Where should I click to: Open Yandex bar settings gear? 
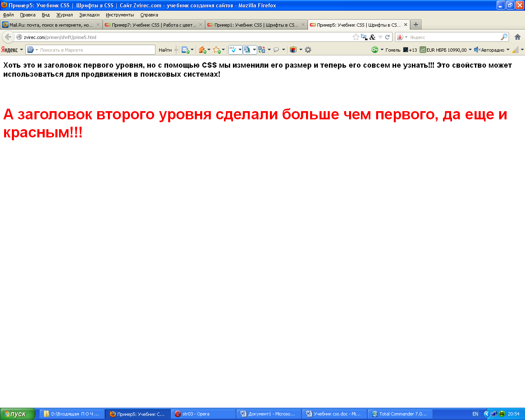click(x=308, y=50)
